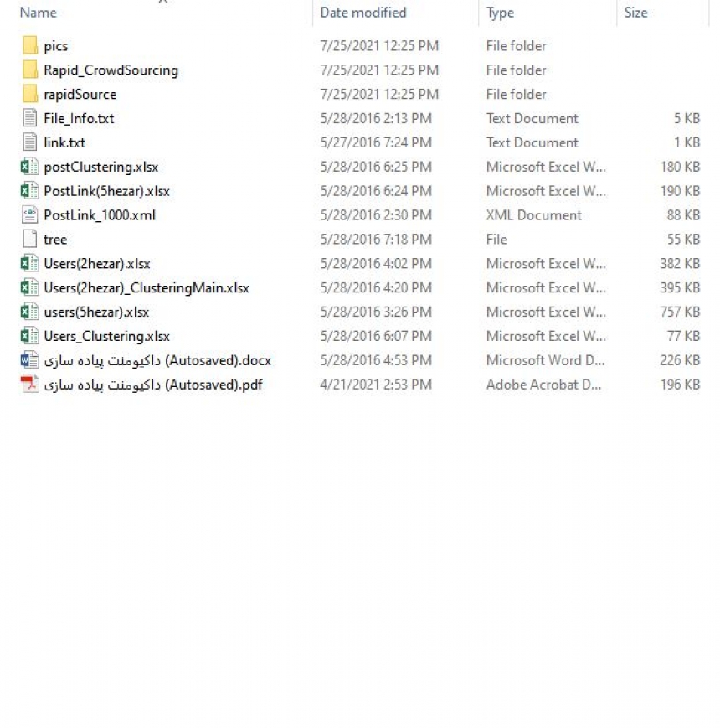
Task: Click the Rapid_CrowdSourcing folder icon
Action: 29,70
